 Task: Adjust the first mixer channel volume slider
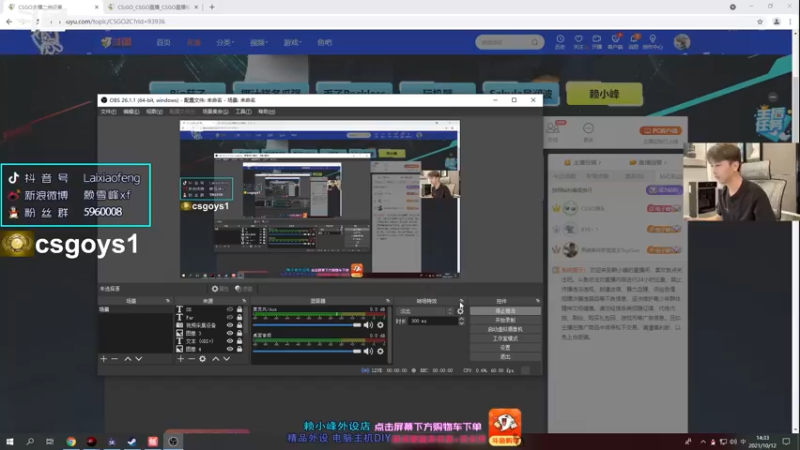307,325
